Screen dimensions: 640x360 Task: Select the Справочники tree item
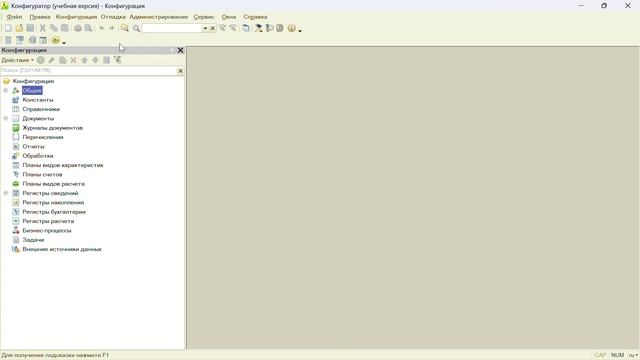coord(41,109)
